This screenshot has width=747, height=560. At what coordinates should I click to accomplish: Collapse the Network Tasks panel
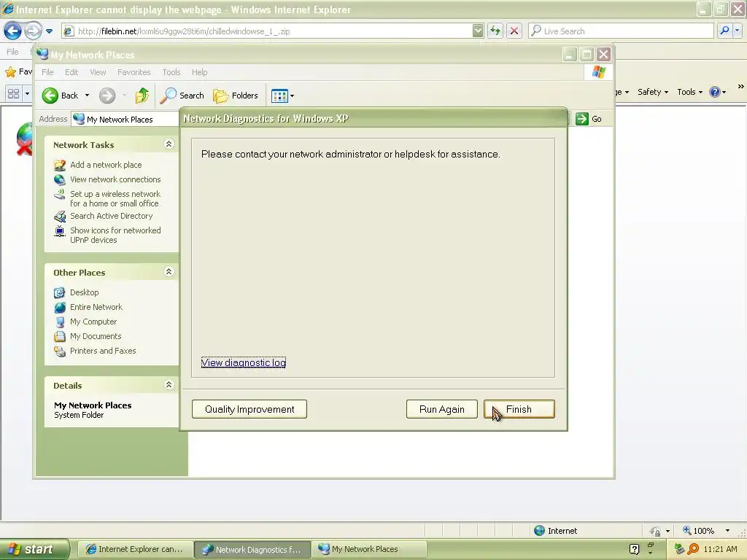169,144
